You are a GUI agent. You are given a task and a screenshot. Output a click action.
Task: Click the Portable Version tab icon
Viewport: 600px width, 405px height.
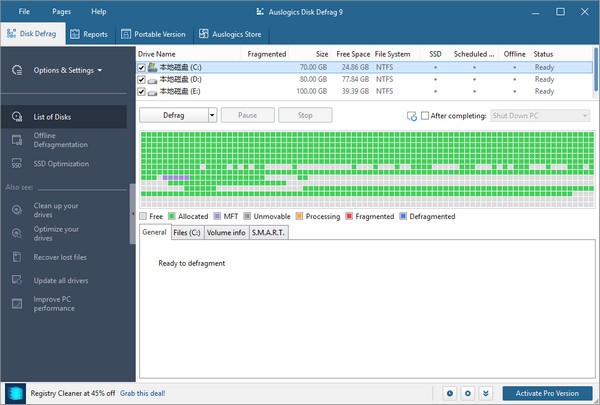click(x=126, y=34)
